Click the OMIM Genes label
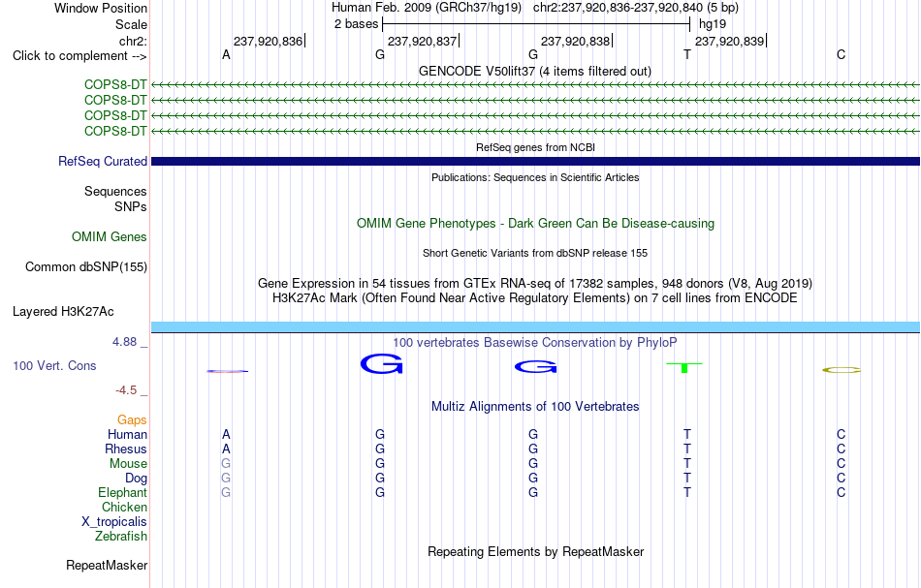 (x=110, y=236)
